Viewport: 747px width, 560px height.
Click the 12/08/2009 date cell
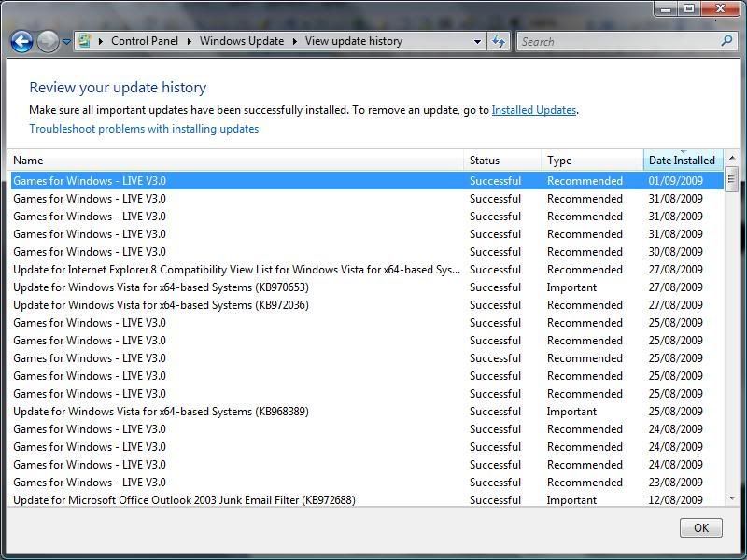click(x=675, y=500)
